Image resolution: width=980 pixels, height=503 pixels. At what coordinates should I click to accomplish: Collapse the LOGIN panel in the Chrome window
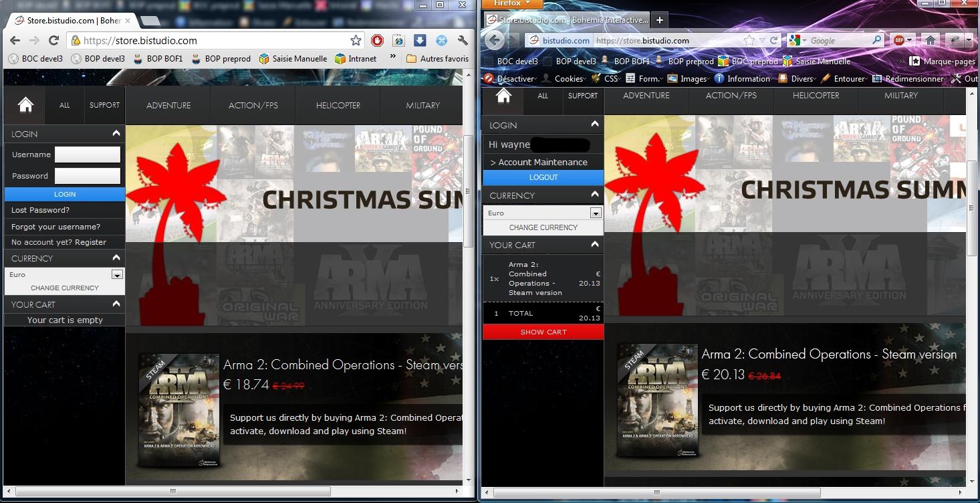(116, 134)
